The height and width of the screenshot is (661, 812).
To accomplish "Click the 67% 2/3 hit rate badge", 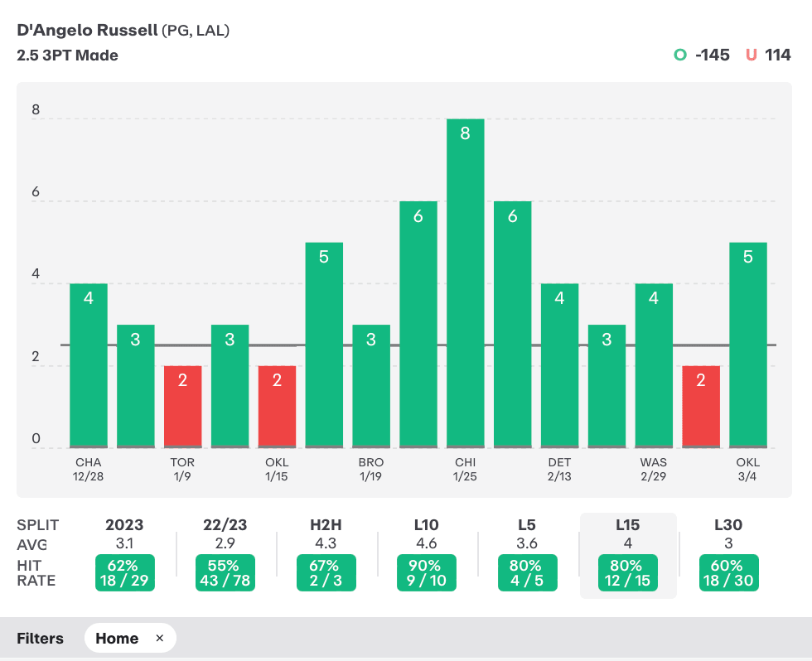I will (x=326, y=572).
